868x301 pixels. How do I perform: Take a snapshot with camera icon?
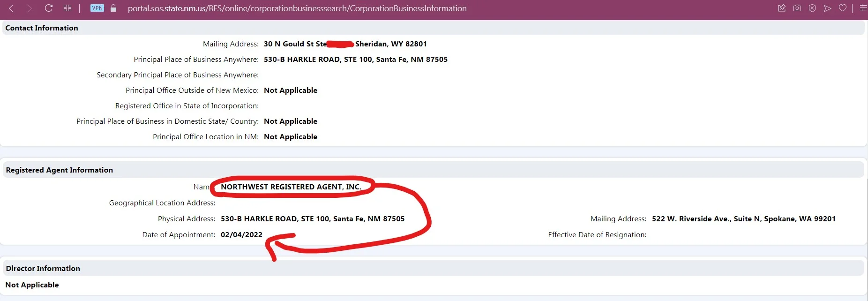(x=797, y=8)
